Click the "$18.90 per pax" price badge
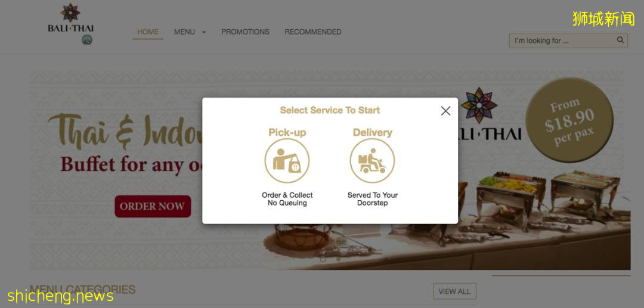The width and height of the screenshot is (644, 308). click(569, 119)
